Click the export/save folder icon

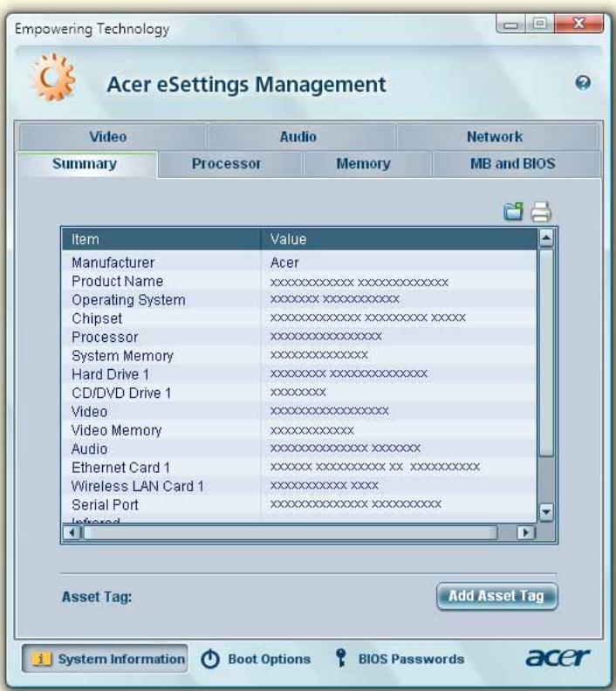[513, 211]
